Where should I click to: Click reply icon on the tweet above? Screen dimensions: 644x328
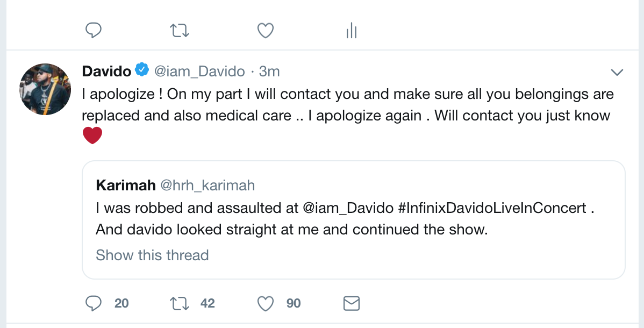[x=94, y=31]
